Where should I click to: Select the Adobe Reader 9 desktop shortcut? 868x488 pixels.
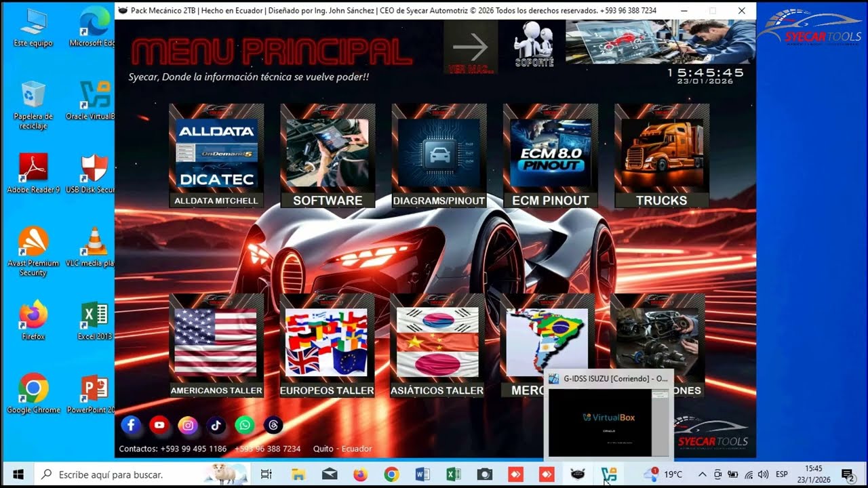33,174
